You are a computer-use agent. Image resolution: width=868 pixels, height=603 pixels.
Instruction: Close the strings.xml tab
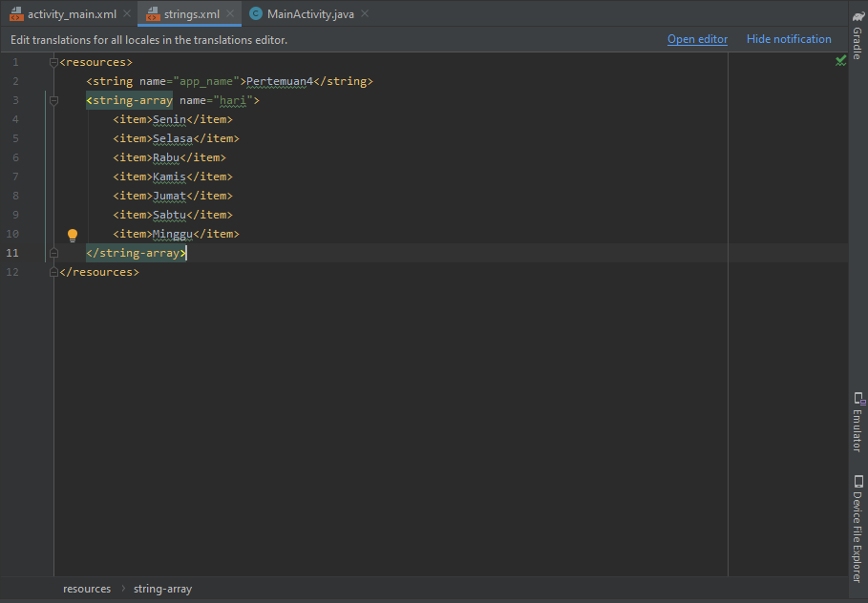point(230,13)
